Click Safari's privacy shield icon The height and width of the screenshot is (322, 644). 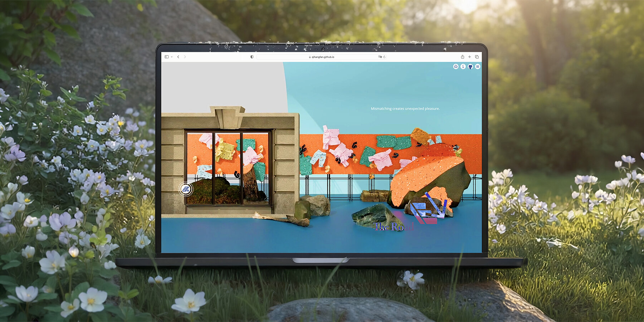point(252,57)
